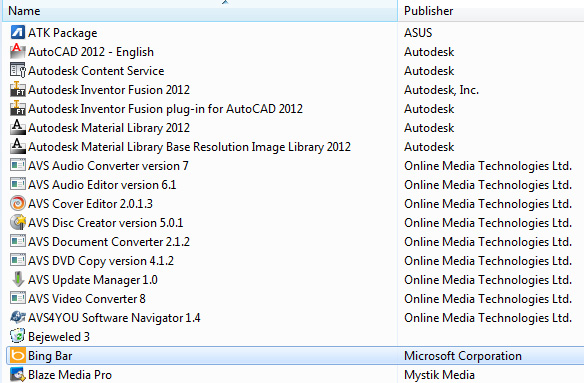Click the AVS4YOU Software Navigator icon
This screenshot has height=383, width=584.
[x=18, y=317]
